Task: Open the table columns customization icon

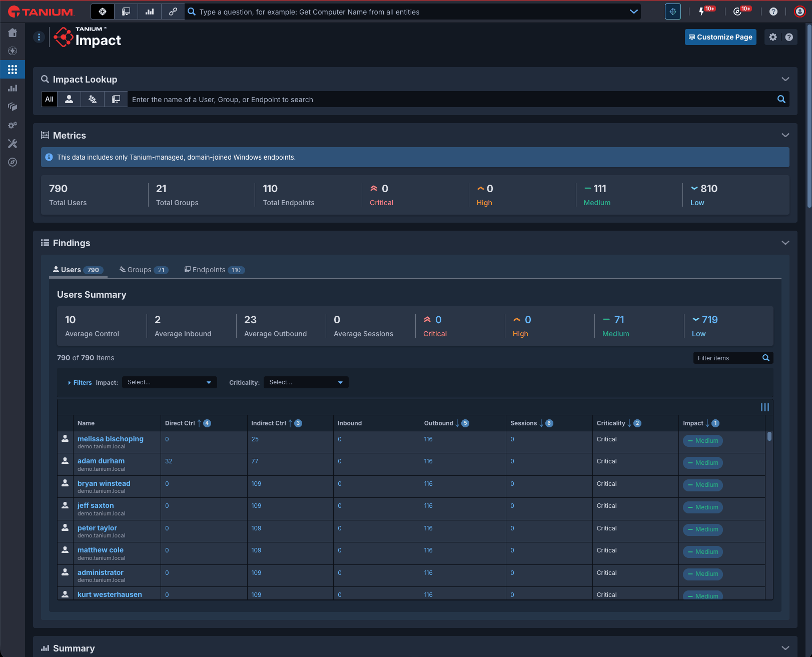Action: click(765, 407)
